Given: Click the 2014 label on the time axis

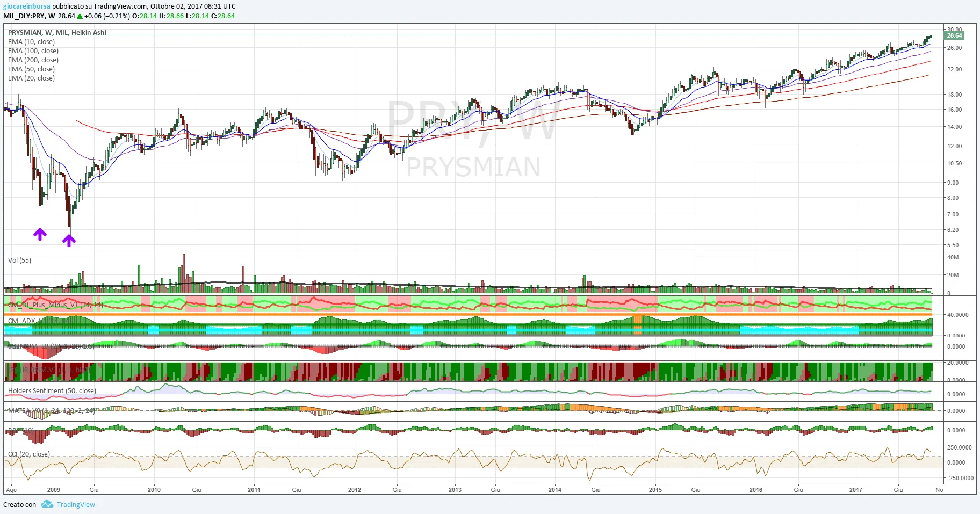Looking at the screenshot, I should (x=555, y=490).
